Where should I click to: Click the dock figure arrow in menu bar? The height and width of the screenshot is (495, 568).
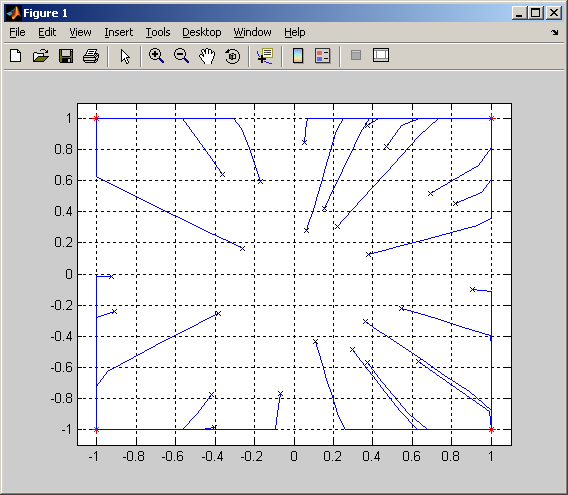pos(555,32)
